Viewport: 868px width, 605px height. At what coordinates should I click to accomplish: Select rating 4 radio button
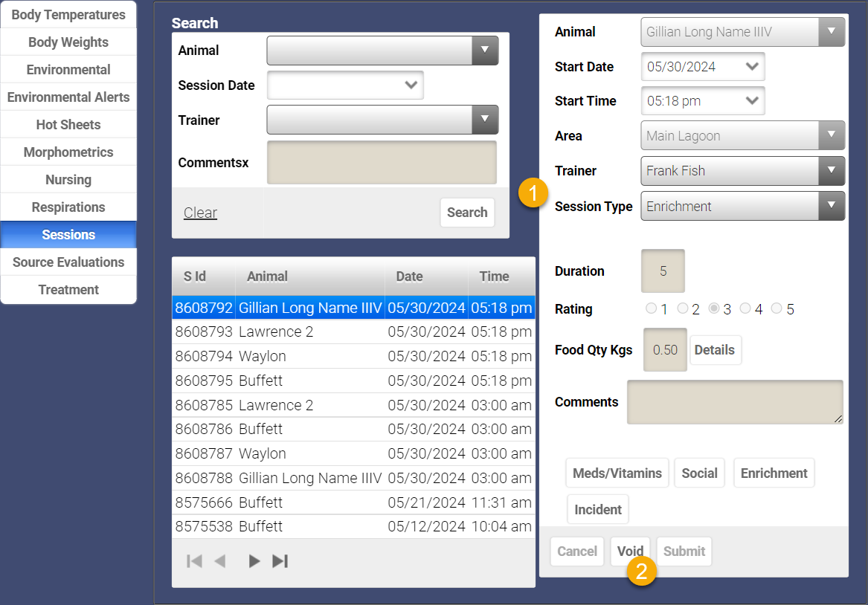tap(746, 308)
